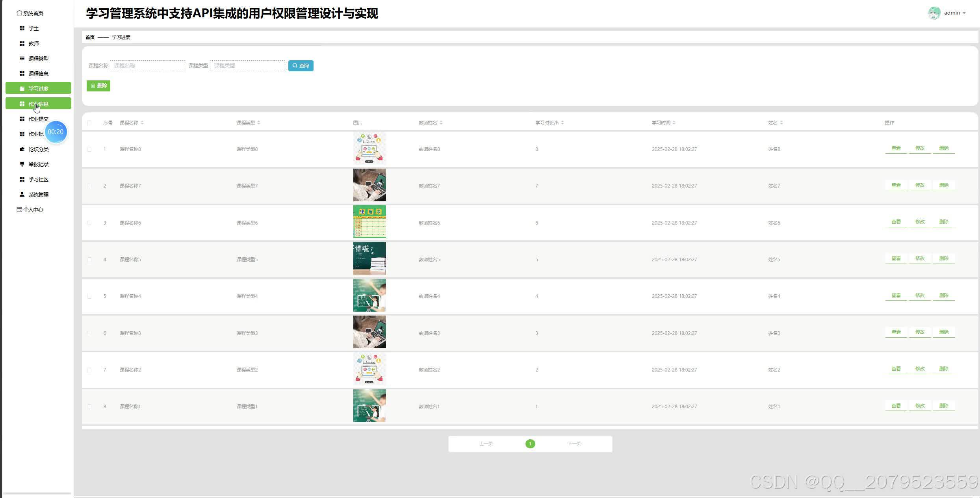Toggle the select-all checkbox in table header
Viewport: 980px width, 498px height.
89,123
